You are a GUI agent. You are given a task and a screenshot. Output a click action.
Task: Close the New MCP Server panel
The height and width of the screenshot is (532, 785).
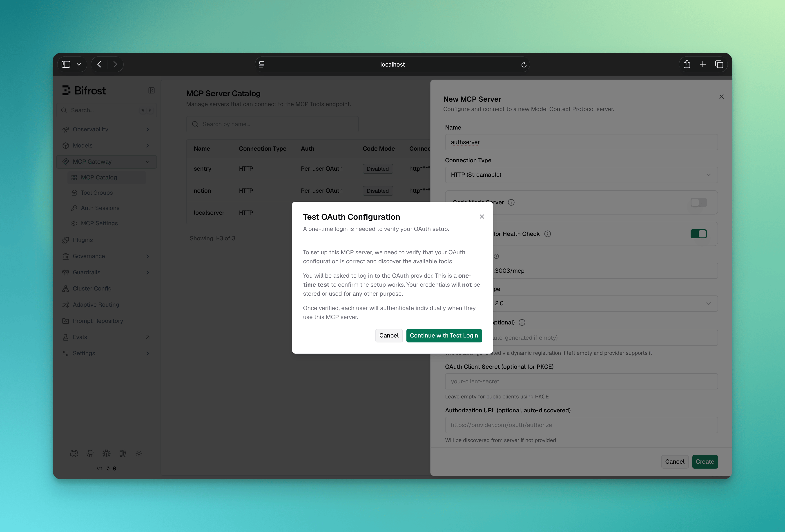click(722, 97)
